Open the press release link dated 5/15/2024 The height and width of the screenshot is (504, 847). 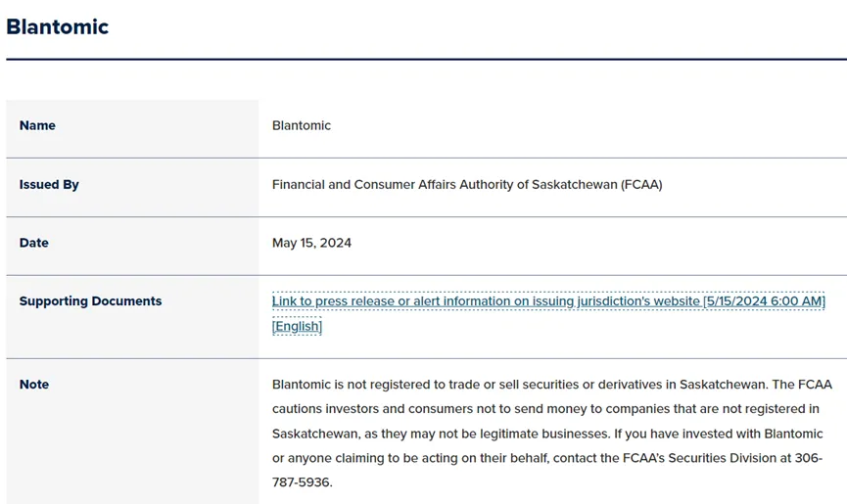point(548,301)
